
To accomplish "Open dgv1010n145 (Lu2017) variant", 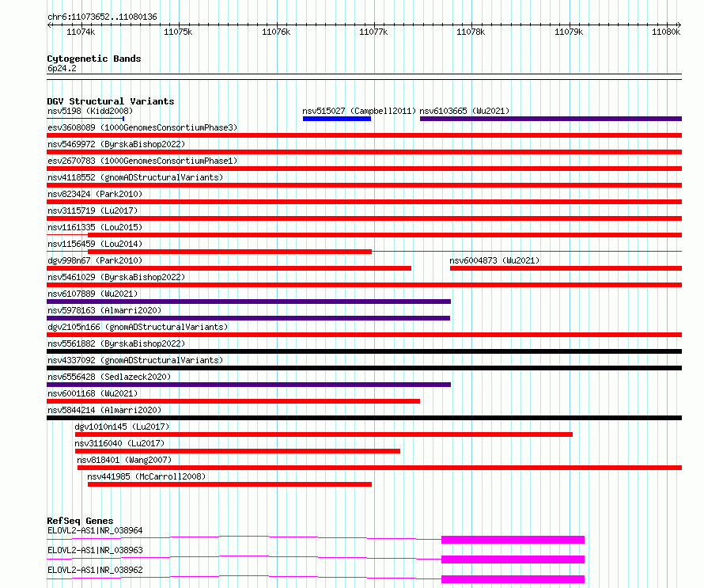I will pyautogui.click(x=122, y=427).
